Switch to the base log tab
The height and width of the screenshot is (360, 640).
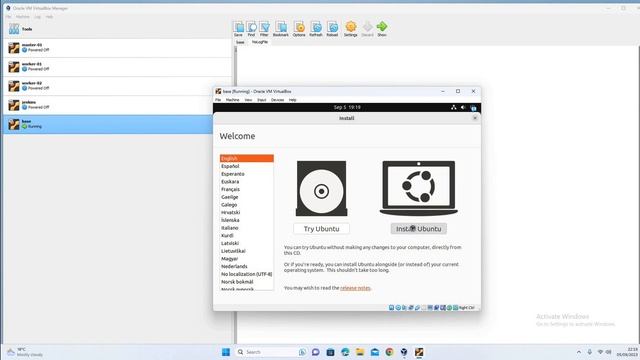(240, 42)
